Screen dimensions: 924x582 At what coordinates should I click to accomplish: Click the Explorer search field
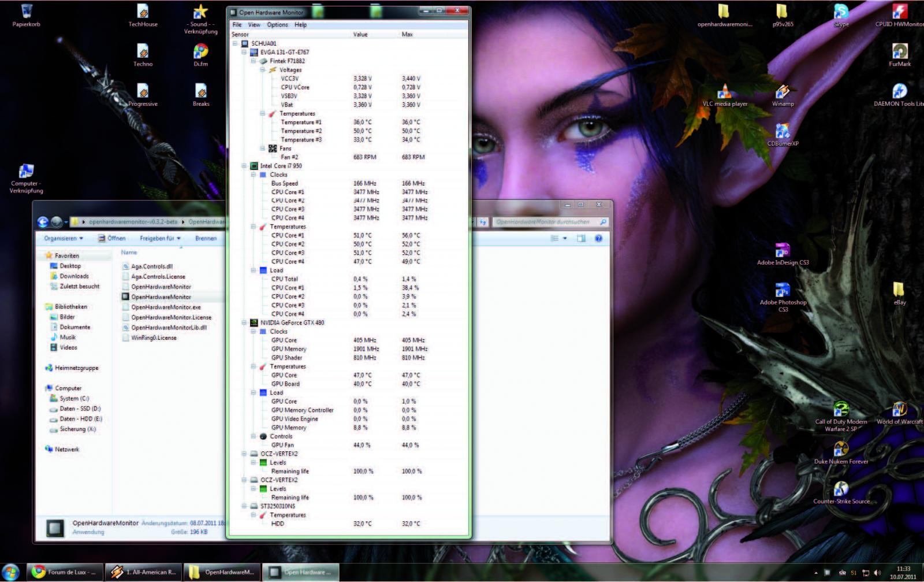click(x=550, y=222)
